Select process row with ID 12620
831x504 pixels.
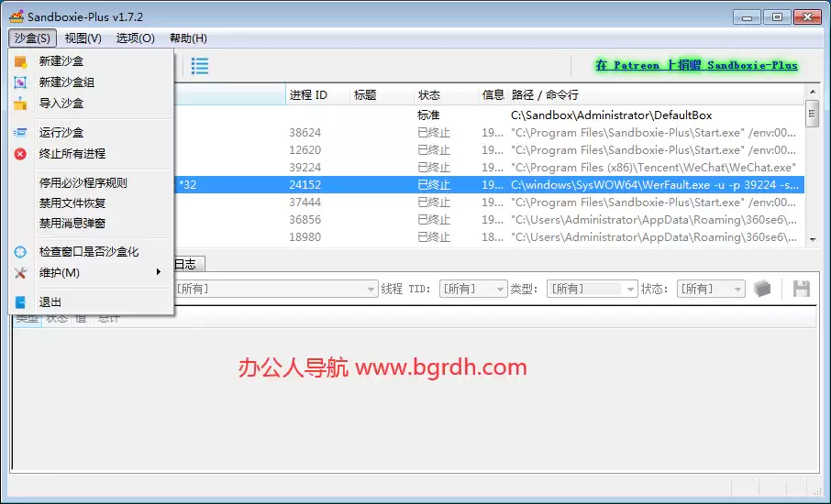pos(489,150)
